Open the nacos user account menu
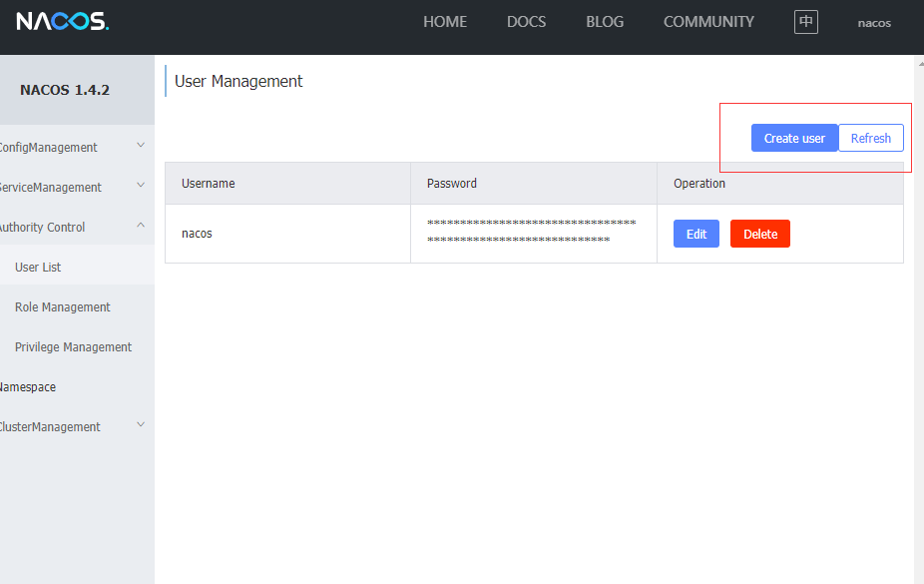Viewport: 924px width, 584px height. (x=874, y=23)
